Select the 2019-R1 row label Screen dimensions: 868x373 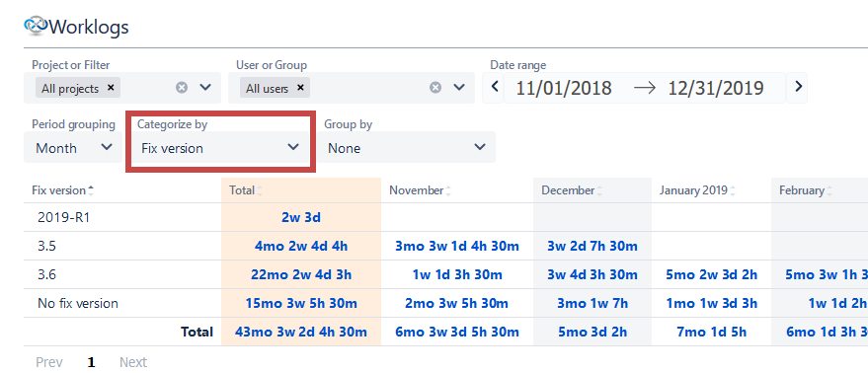point(63,217)
